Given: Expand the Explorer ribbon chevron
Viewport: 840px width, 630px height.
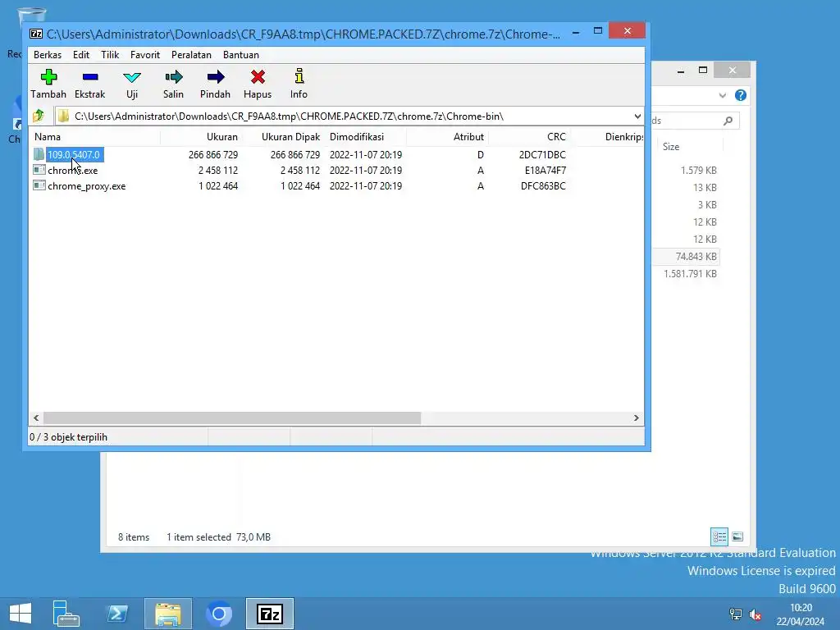Looking at the screenshot, I should point(722,95).
